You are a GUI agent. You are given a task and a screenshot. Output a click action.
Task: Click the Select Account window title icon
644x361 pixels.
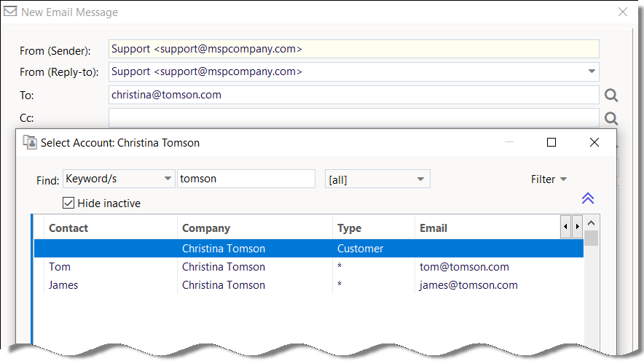(x=30, y=142)
